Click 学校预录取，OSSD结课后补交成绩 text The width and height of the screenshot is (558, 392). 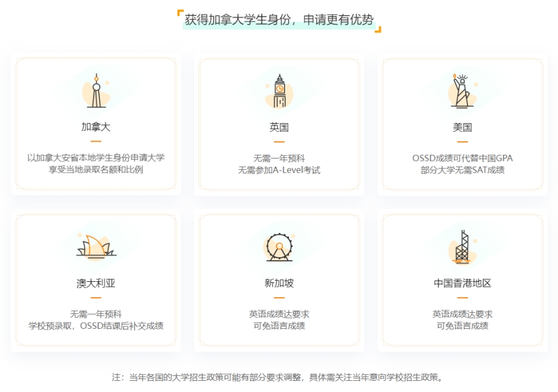(95, 326)
